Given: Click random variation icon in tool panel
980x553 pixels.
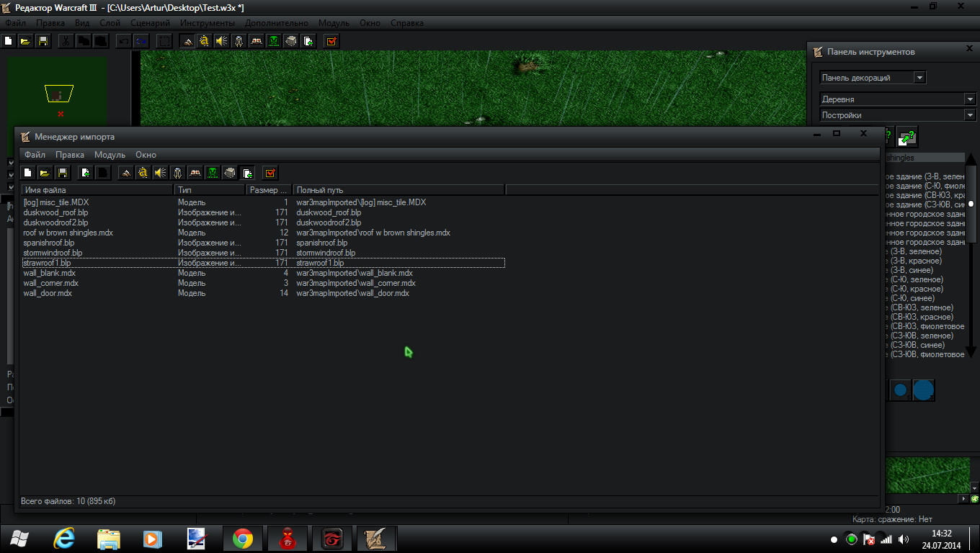Looking at the screenshot, I should [x=907, y=136].
